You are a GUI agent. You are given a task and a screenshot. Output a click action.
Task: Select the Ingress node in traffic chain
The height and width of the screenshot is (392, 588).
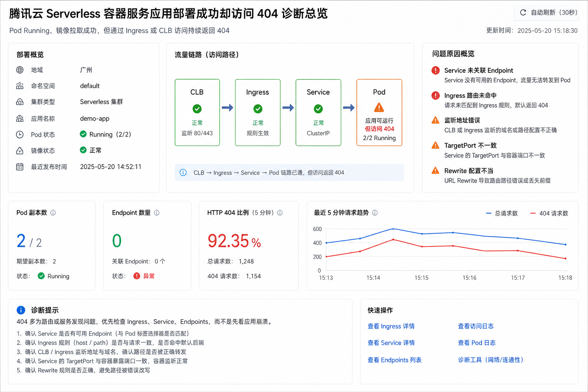click(258, 113)
